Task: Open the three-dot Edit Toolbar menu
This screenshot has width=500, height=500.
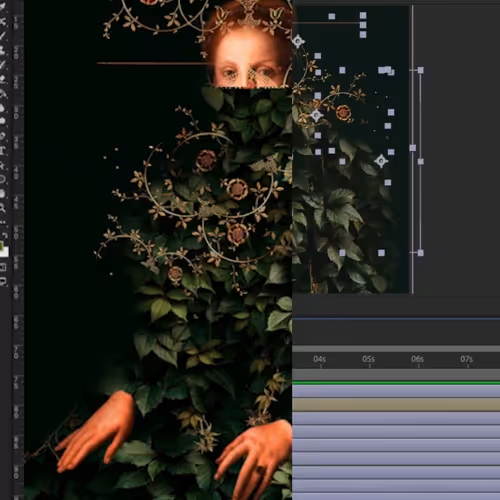Action: pyautogui.click(x=3, y=222)
